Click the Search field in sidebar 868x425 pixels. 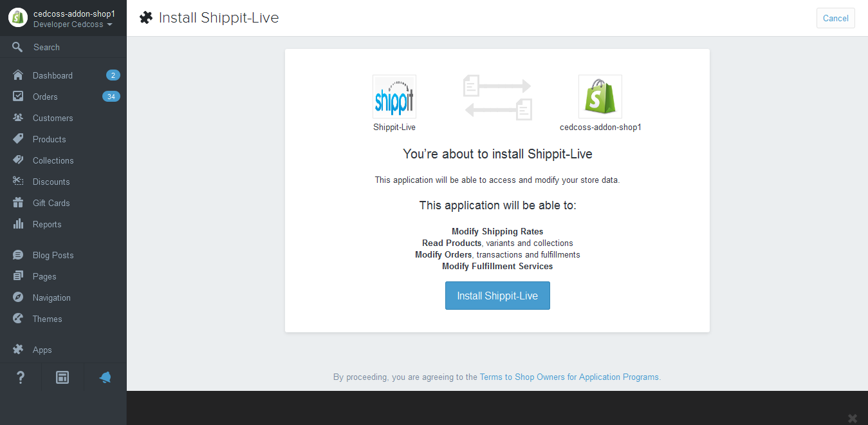(x=63, y=47)
